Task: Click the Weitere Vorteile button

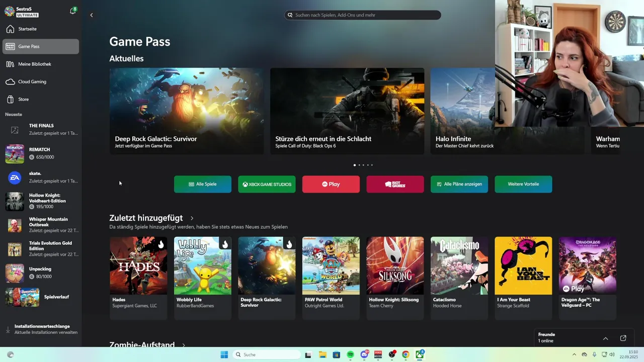Action: point(523,184)
